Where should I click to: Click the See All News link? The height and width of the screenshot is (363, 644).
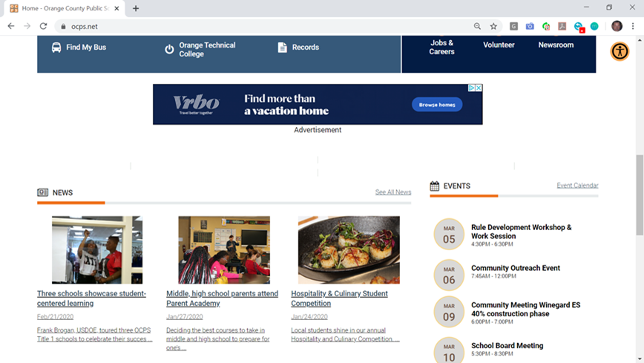pyautogui.click(x=393, y=192)
